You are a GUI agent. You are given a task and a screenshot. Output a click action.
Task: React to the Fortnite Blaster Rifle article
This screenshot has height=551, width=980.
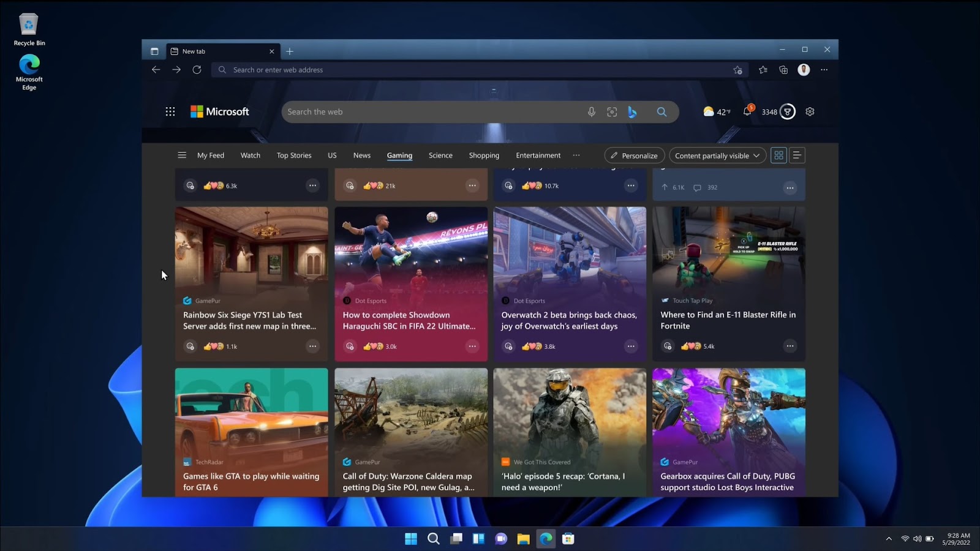click(x=668, y=346)
